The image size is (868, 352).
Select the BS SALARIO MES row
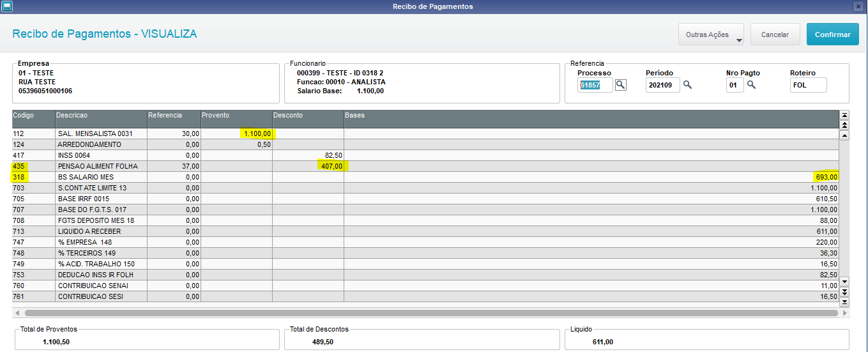pyautogui.click(x=425, y=177)
